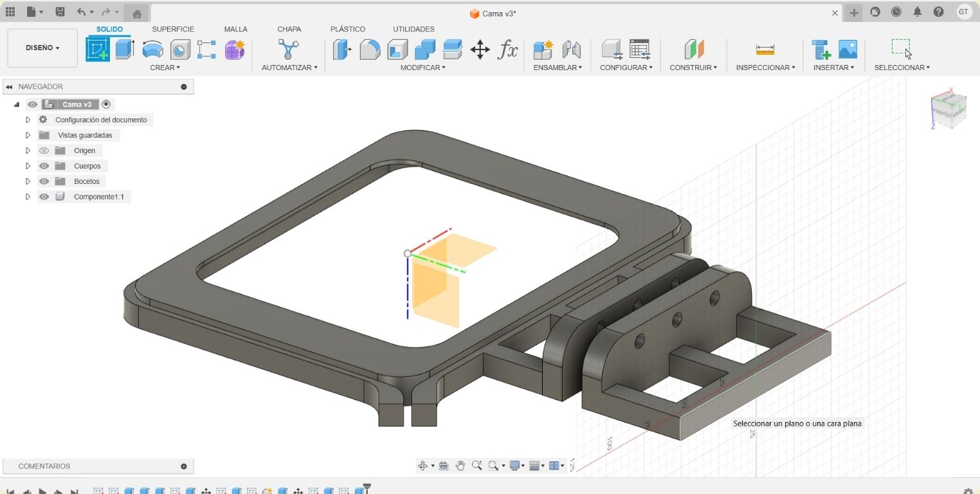980x494 pixels.
Task: Select the Combine tool
Action: (424, 50)
